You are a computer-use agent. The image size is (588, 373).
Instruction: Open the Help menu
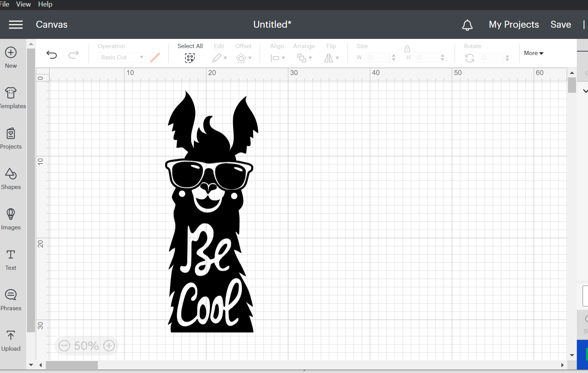tap(45, 4)
